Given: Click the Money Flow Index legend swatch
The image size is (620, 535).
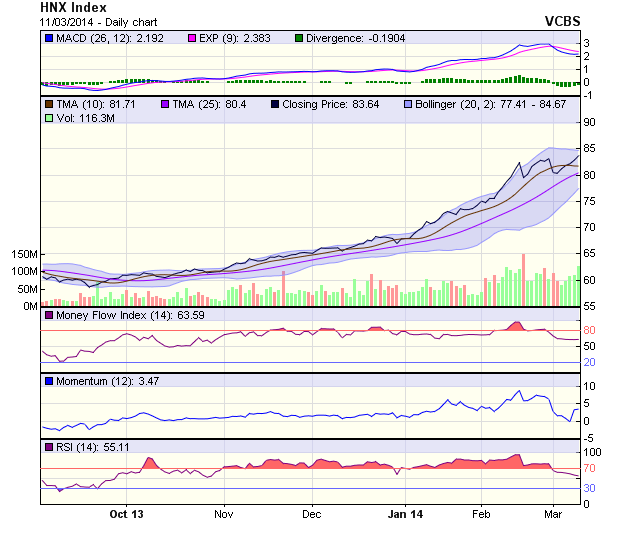Looking at the screenshot, I should pos(49,316).
